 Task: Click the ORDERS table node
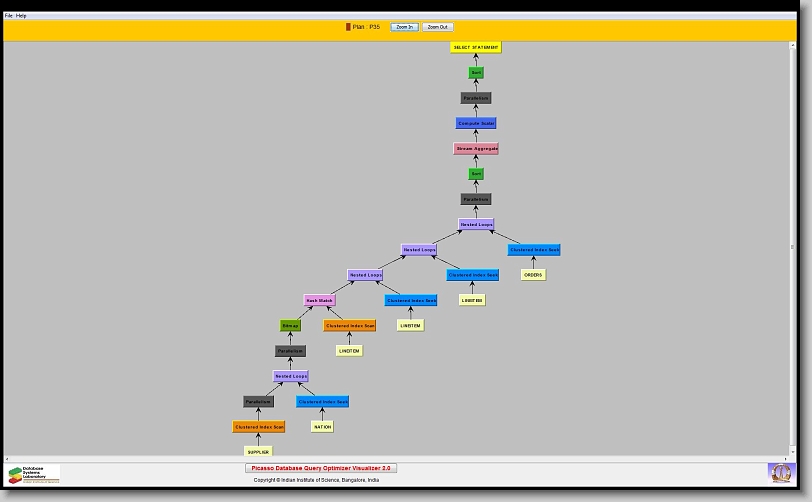pyautogui.click(x=533, y=275)
